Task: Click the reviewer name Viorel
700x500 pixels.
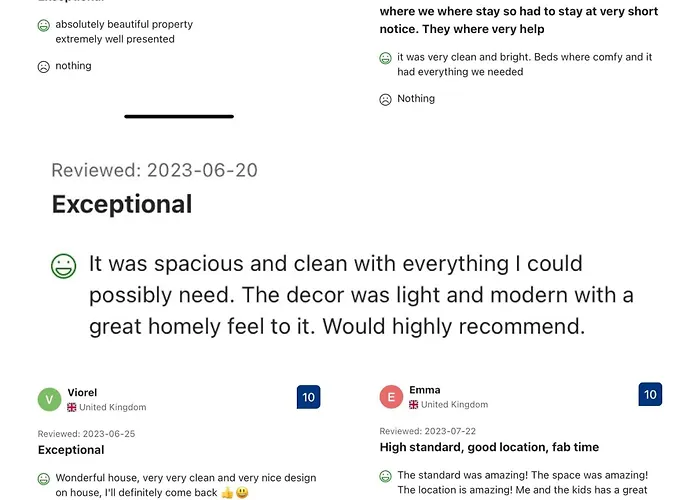Action: 82,392
